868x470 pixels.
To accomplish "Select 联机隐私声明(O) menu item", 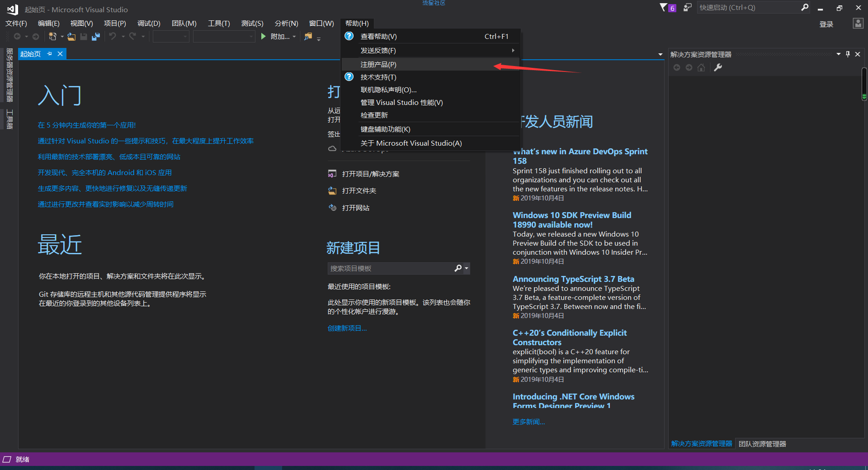I will point(431,90).
